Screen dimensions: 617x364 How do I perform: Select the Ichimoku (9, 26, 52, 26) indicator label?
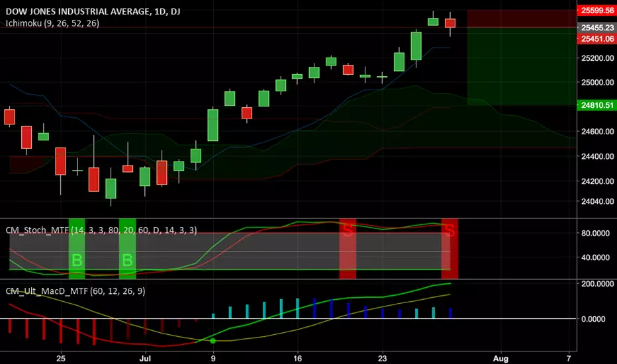click(x=52, y=24)
